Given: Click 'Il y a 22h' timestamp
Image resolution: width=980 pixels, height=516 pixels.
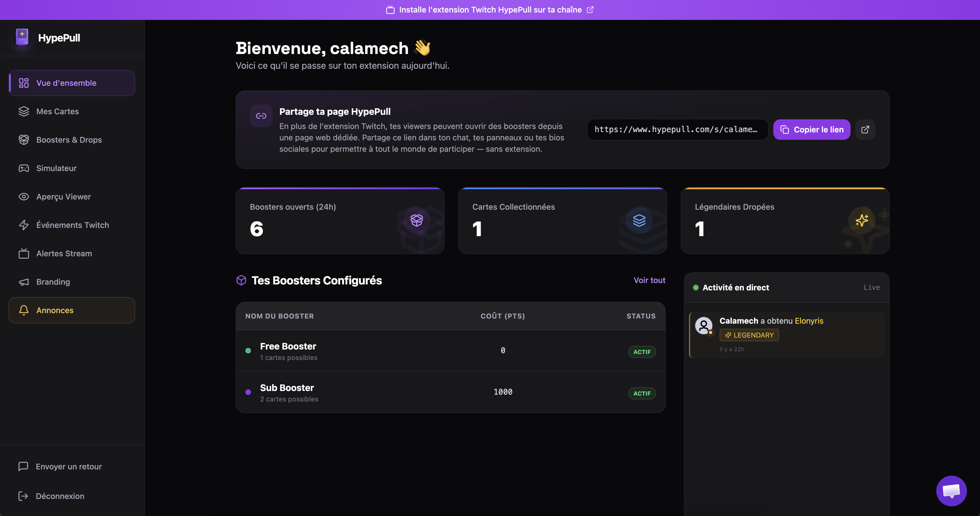Looking at the screenshot, I should (x=732, y=349).
